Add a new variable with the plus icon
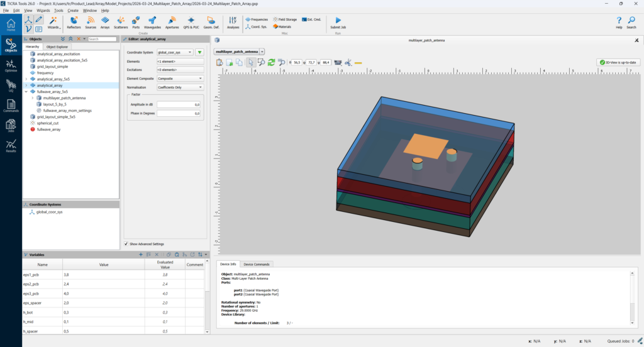This screenshot has width=644, height=347. point(141,255)
